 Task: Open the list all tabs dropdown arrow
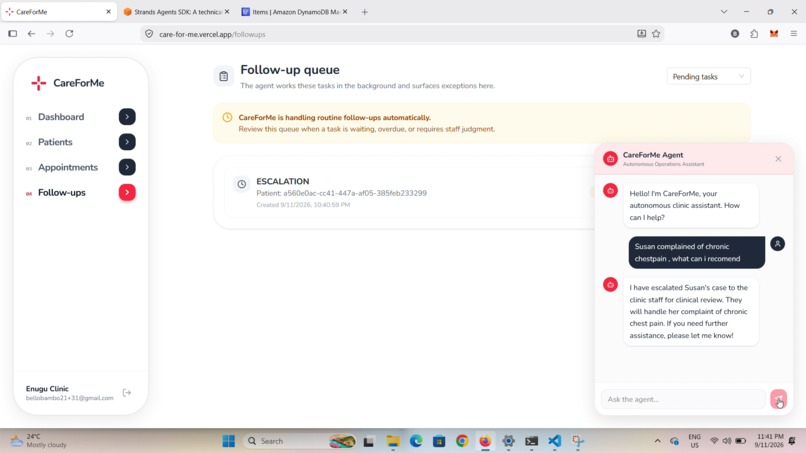724,11
